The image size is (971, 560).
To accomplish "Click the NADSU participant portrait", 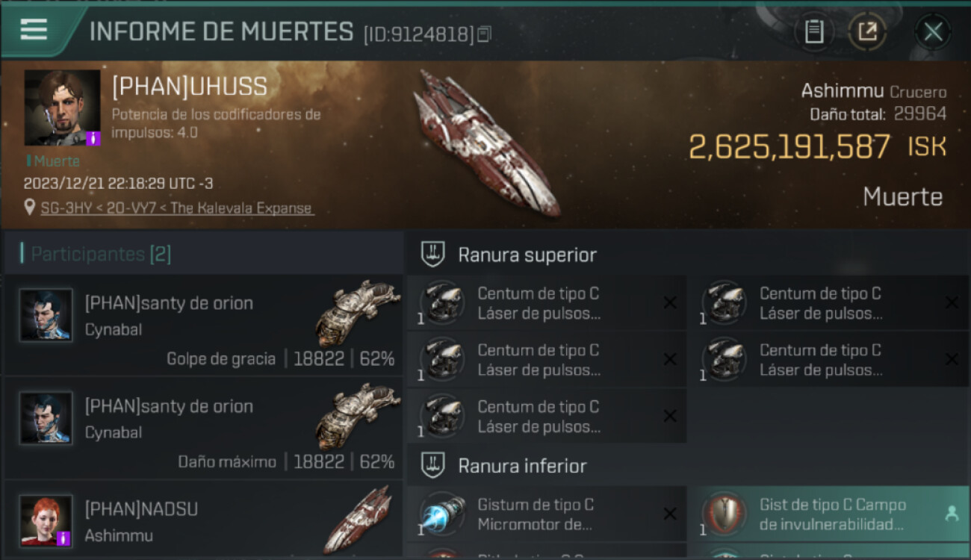I will 46,520.
